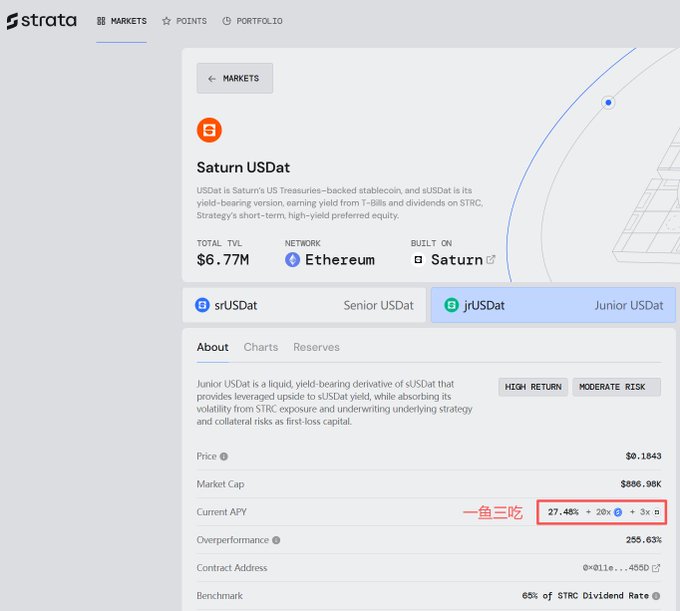Open the Saturn external link icon

[x=490, y=259]
